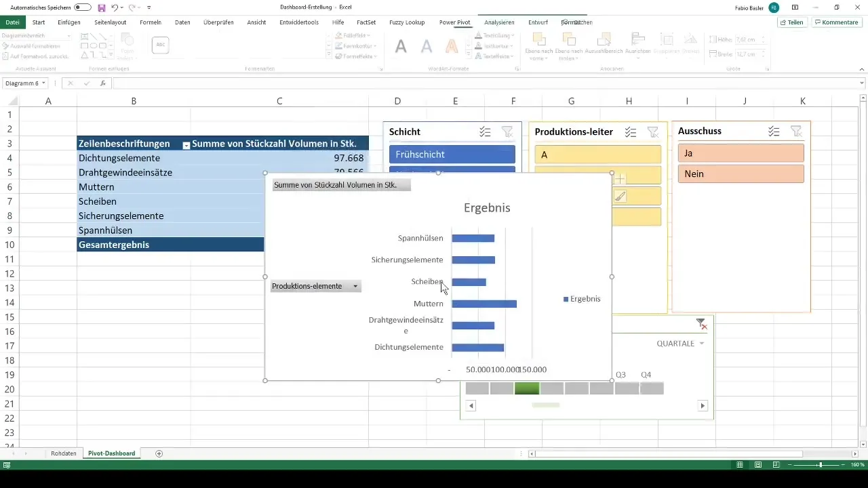Toggle multi-select in Schicht slicer

point(485,132)
